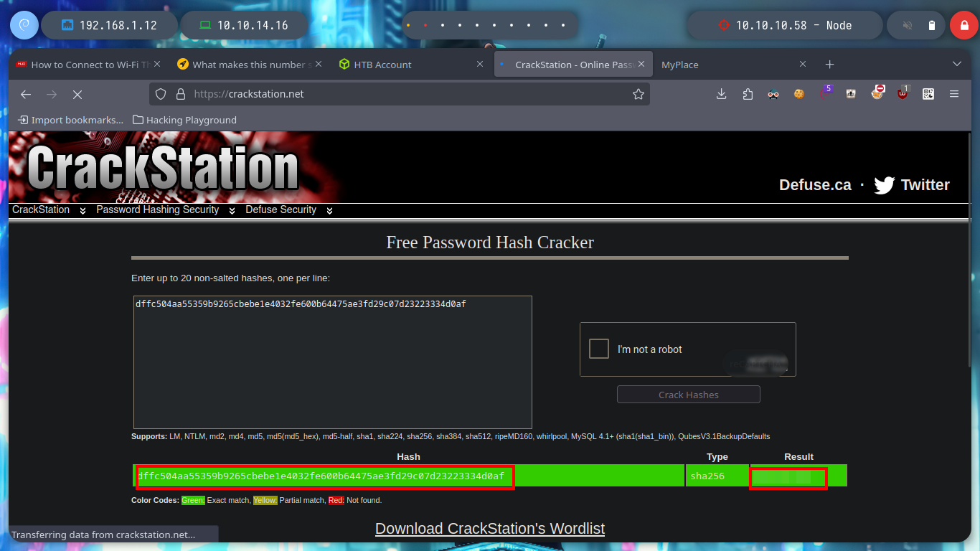Open the Defuse.ca link
The image size is (980, 551).
(x=815, y=185)
